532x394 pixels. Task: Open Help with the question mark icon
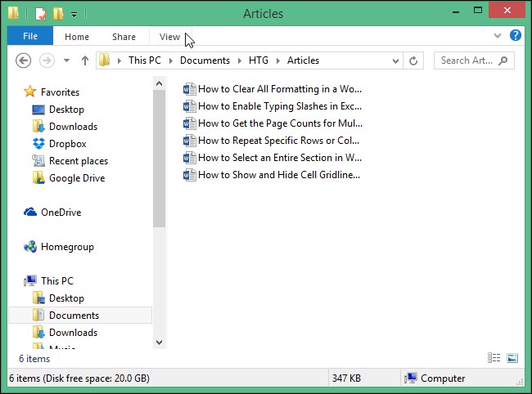pos(516,35)
